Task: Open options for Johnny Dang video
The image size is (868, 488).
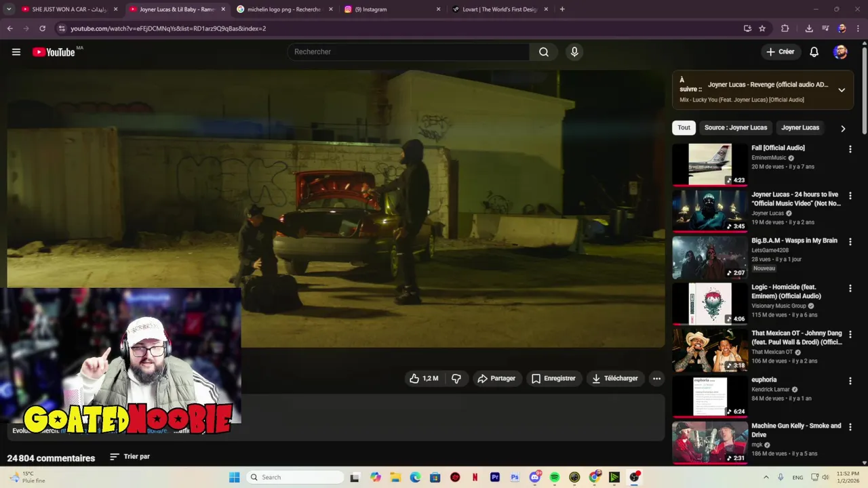Action: (x=850, y=334)
